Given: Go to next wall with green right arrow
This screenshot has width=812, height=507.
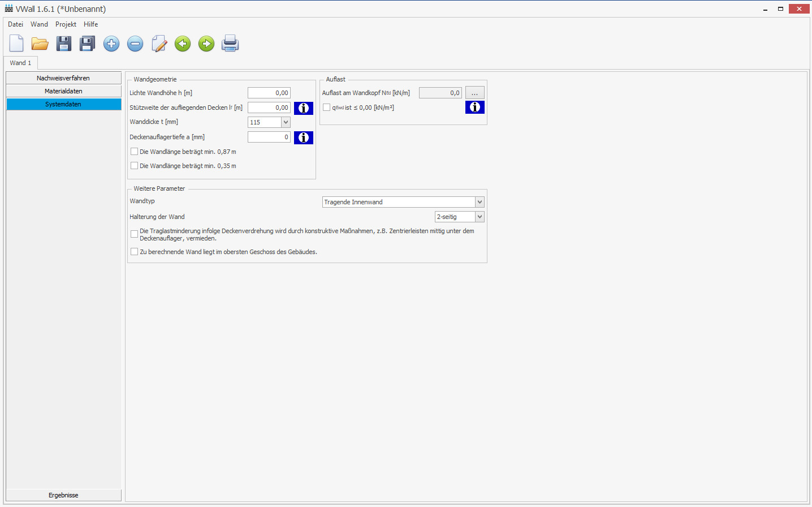Looking at the screenshot, I should [x=206, y=44].
